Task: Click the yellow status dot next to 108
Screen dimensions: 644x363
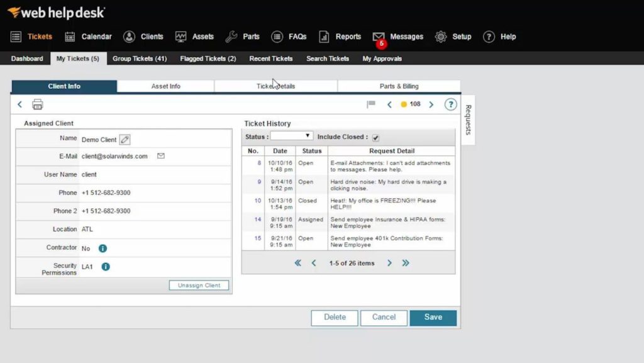Action: [x=404, y=104]
